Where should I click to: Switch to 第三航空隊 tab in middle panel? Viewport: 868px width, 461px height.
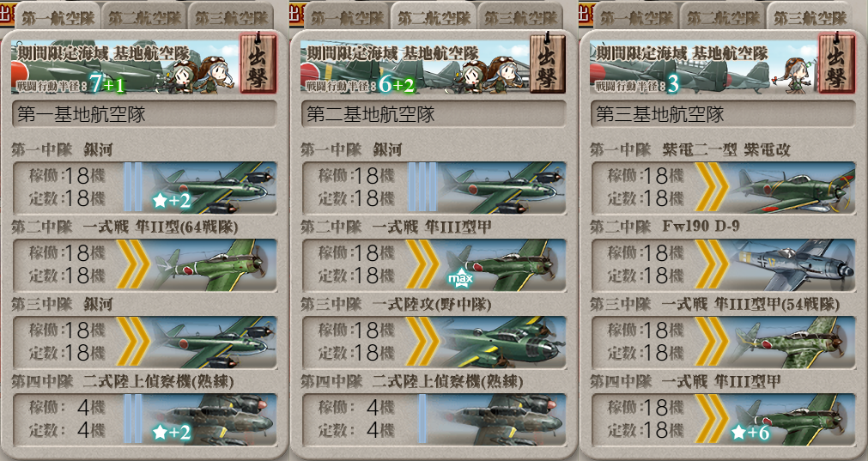click(x=520, y=17)
